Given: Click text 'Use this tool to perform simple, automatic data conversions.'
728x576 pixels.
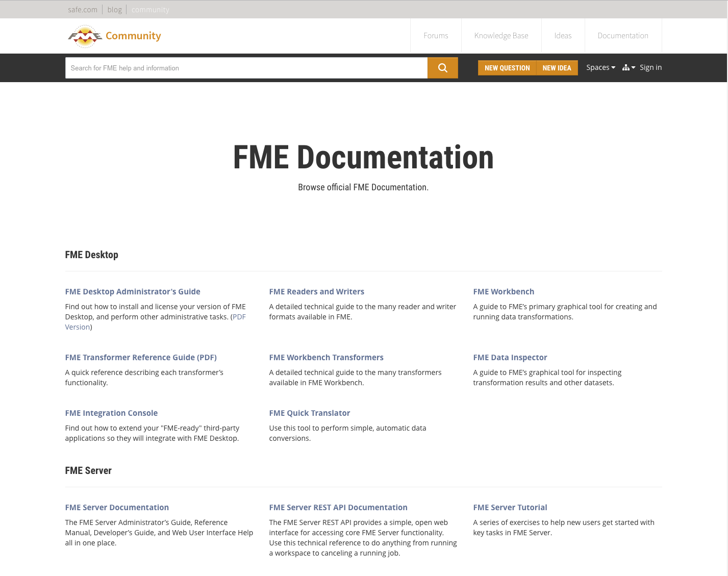Looking at the screenshot, I should click(347, 433).
